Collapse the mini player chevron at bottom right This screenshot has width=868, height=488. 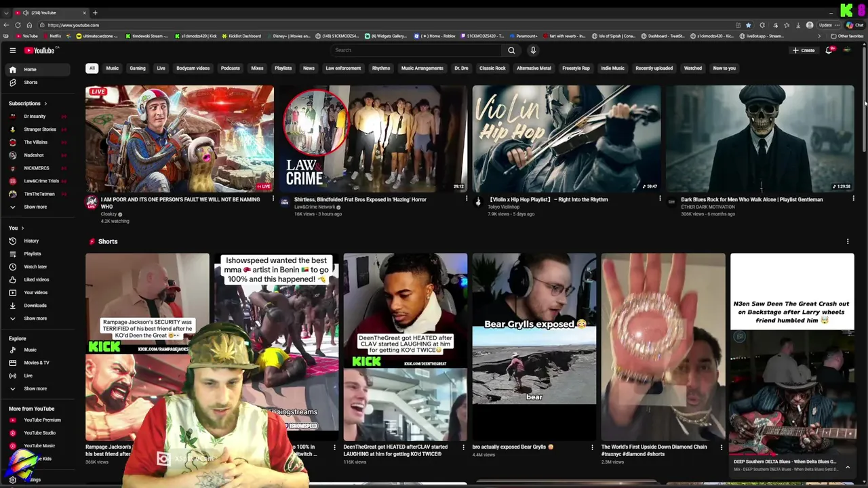pyautogui.click(x=847, y=467)
